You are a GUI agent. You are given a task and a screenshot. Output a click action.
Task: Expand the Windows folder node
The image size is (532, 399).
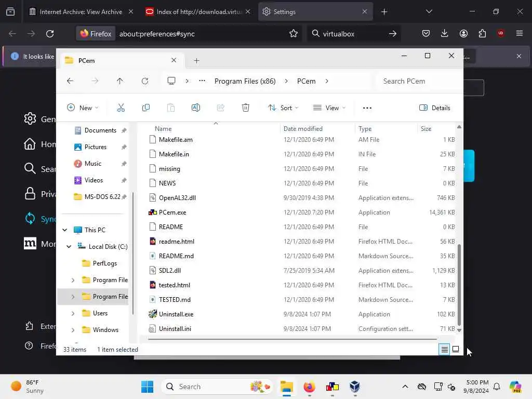[73, 330]
